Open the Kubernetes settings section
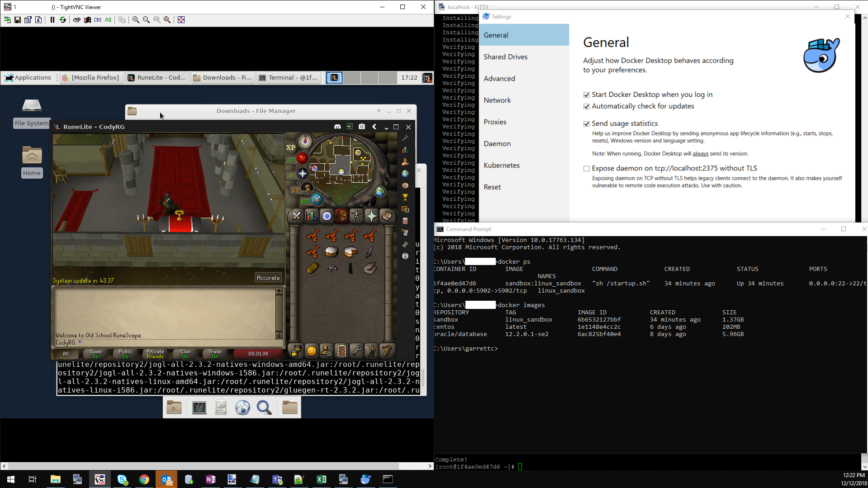 click(502, 166)
